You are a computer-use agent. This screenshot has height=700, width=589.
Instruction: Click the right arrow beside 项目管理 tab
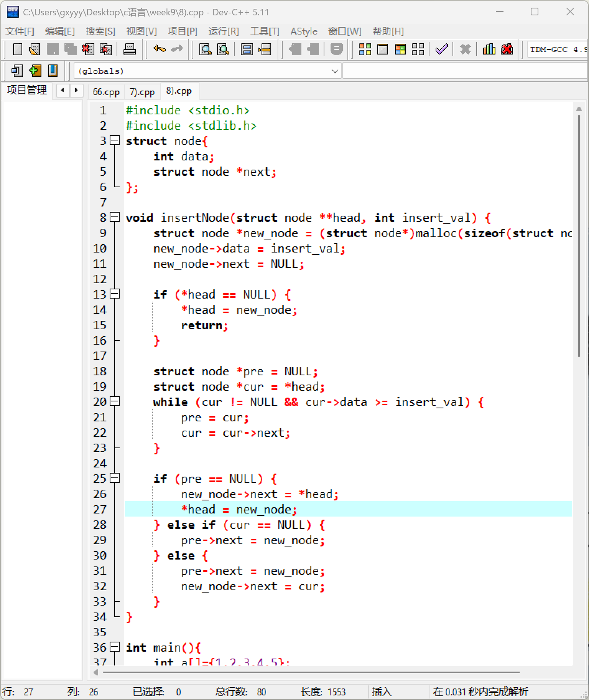click(76, 91)
